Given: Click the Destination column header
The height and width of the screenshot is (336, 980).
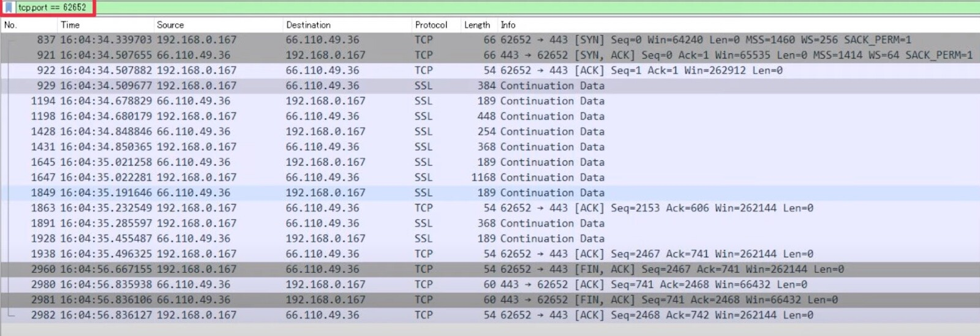Looking at the screenshot, I should pos(308,25).
